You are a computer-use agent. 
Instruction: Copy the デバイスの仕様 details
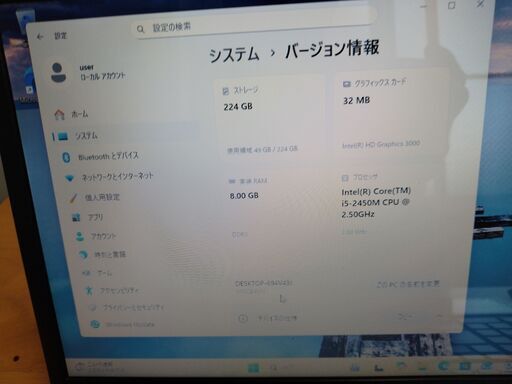[x=404, y=316]
